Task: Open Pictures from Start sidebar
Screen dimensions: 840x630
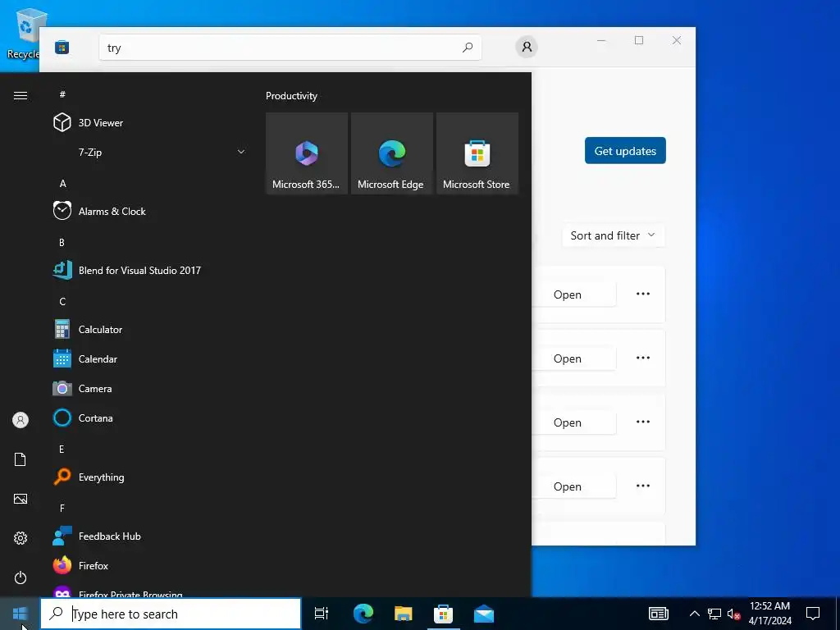Action: [x=21, y=499]
